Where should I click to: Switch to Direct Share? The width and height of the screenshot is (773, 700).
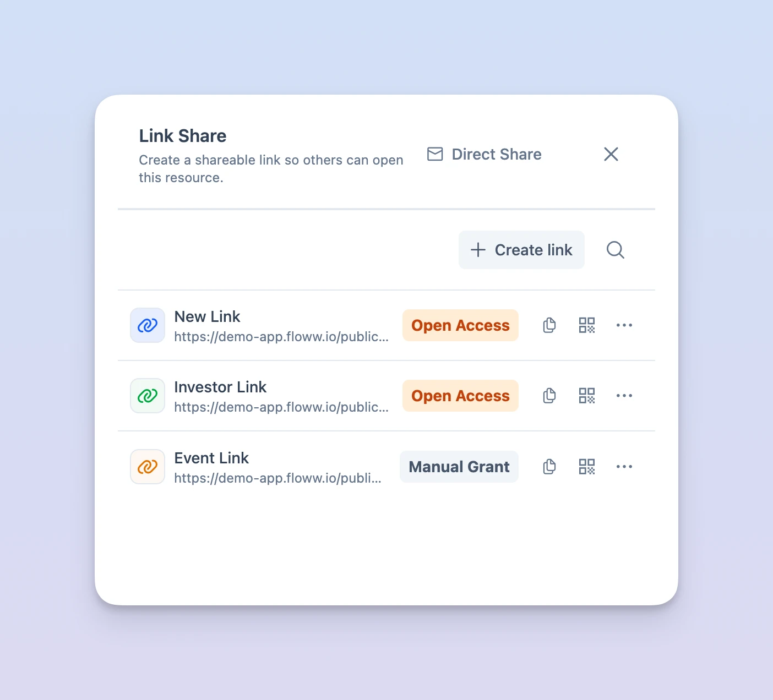[485, 154]
